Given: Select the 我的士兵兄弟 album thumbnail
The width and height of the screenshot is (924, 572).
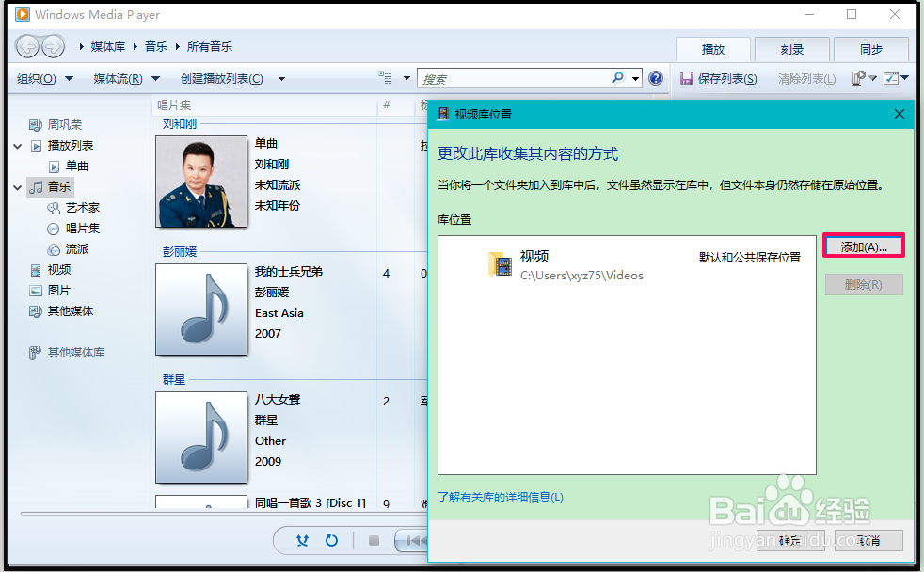Looking at the screenshot, I should pos(201,310).
